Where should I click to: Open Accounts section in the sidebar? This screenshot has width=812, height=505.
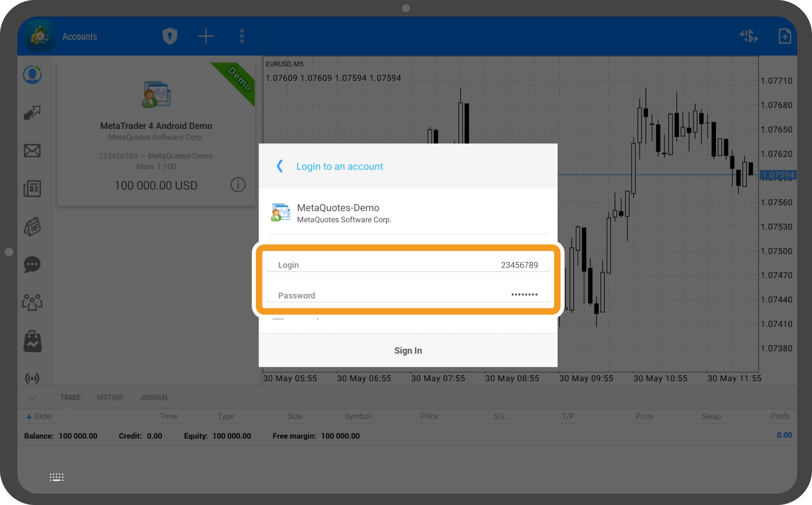coord(32,75)
